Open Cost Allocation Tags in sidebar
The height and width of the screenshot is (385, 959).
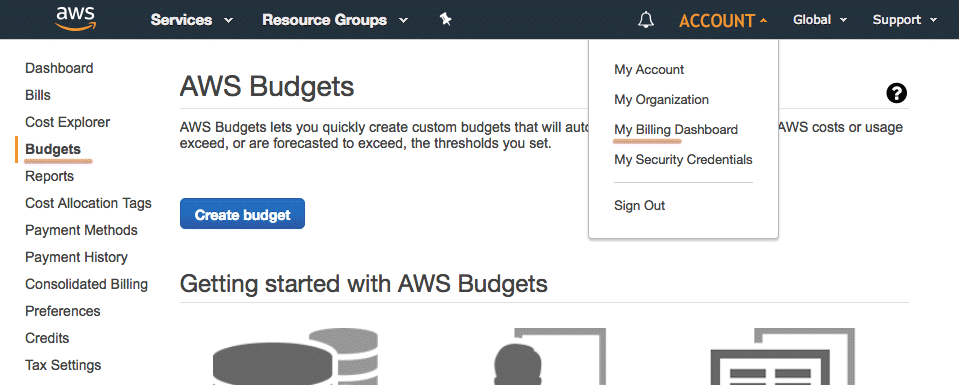pos(88,203)
